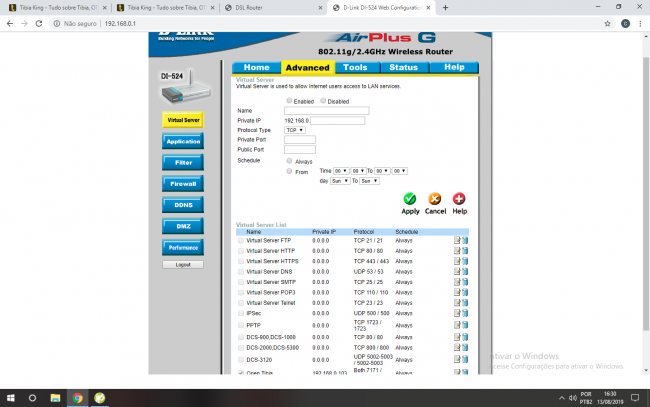Click the orange Cancel icon

click(434, 199)
